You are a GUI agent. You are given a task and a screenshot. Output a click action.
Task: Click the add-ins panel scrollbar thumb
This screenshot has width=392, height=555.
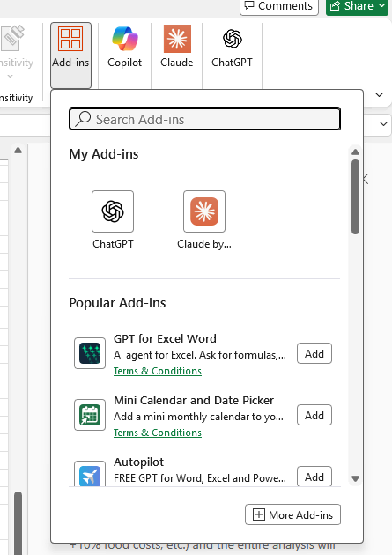tap(356, 196)
